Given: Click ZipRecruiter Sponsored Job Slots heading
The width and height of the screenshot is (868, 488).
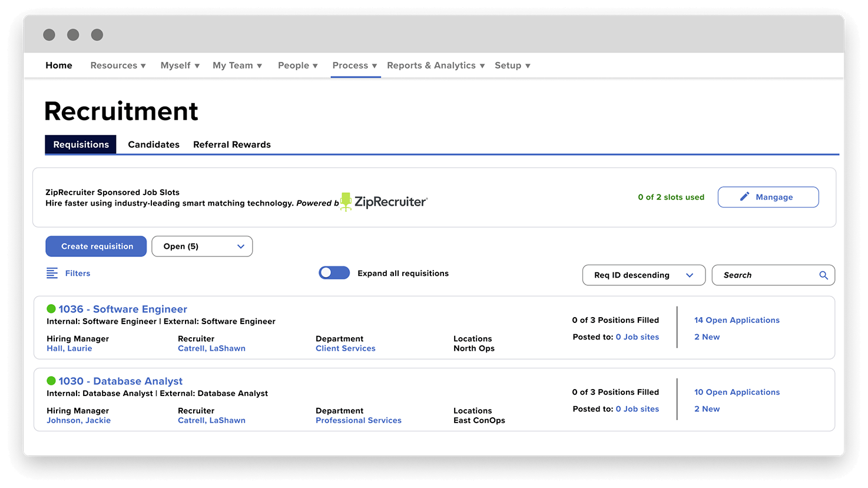Looking at the screenshot, I should coord(112,192).
